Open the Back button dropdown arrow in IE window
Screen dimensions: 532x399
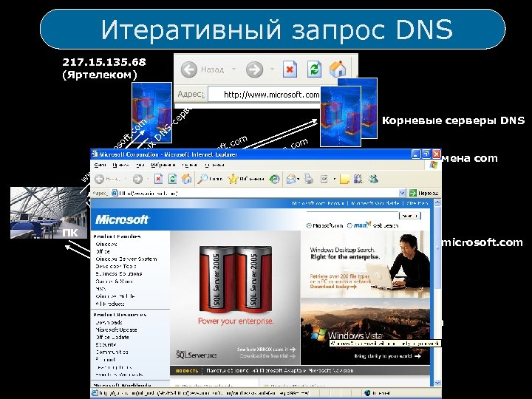[x=125, y=179]
